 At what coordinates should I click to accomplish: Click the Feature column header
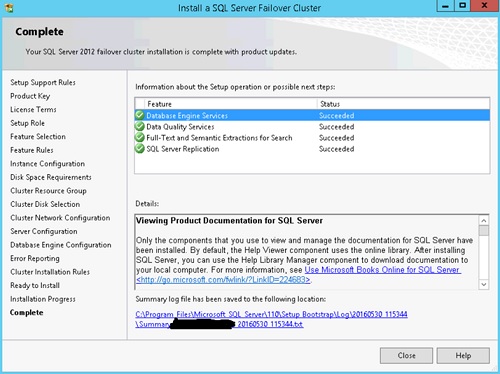point(231,104)
